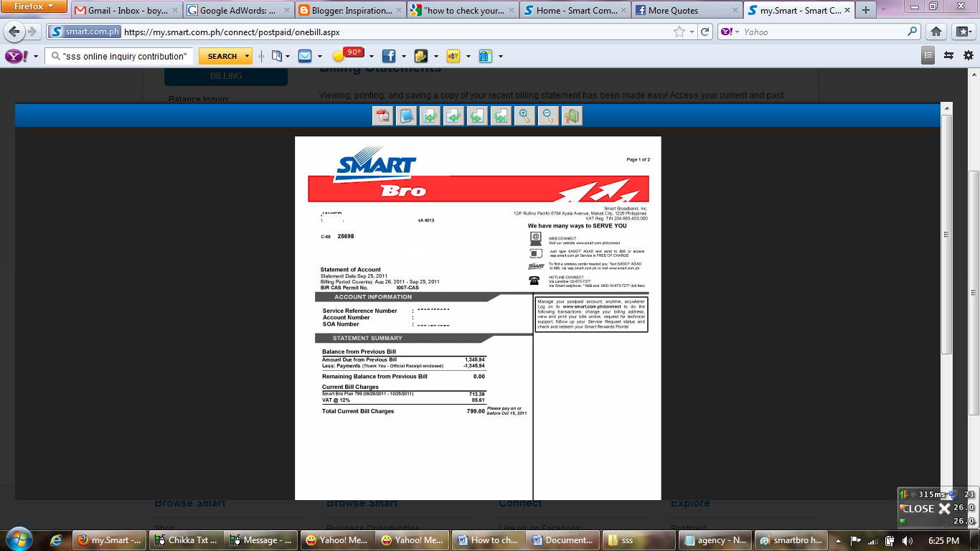The width and height of the screenshot is (980, 551).
Task: Reload the current page
Action: tap(705, 32)
